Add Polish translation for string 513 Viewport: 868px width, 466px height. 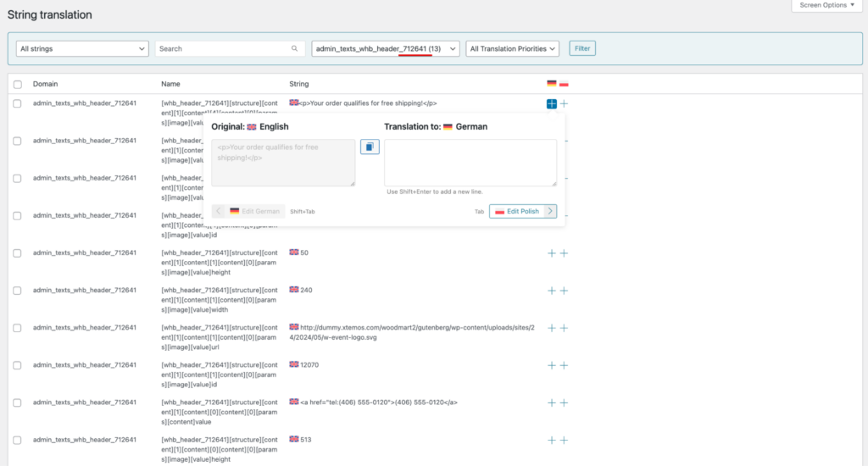564,440
